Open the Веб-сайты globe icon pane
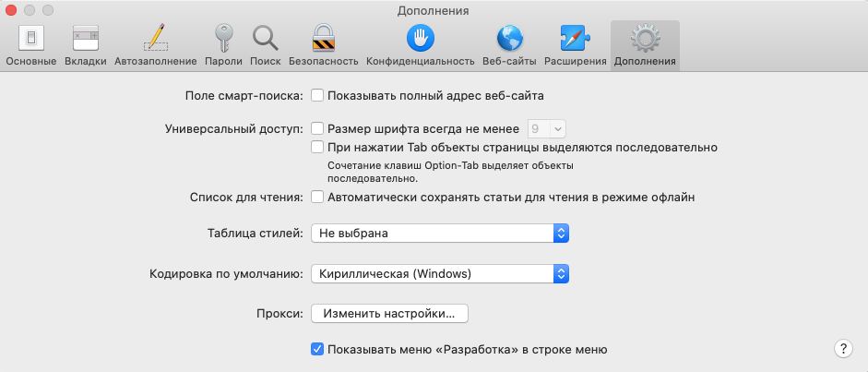Viewport: 868px width, 372px height. tap(509, 46)
